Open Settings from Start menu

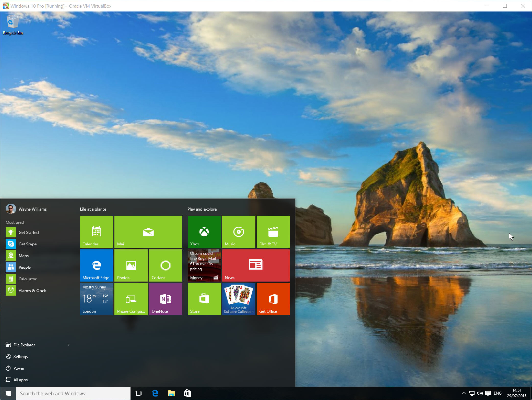point(20,356)
